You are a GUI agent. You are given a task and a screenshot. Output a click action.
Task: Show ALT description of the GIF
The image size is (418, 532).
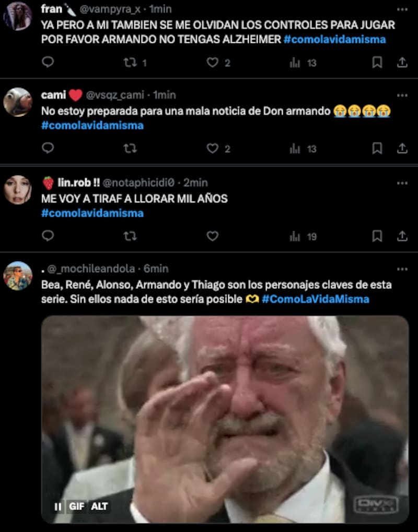[99, 506]
